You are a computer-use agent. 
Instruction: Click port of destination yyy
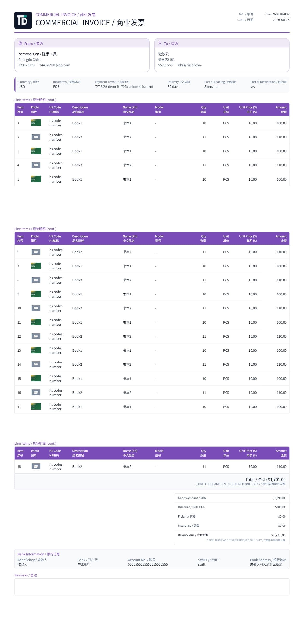click(253, 87)
